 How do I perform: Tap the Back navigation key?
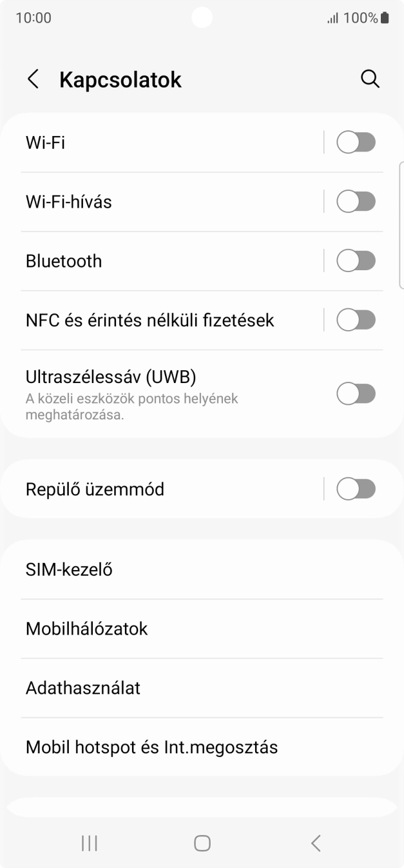[x=315, y=842]
